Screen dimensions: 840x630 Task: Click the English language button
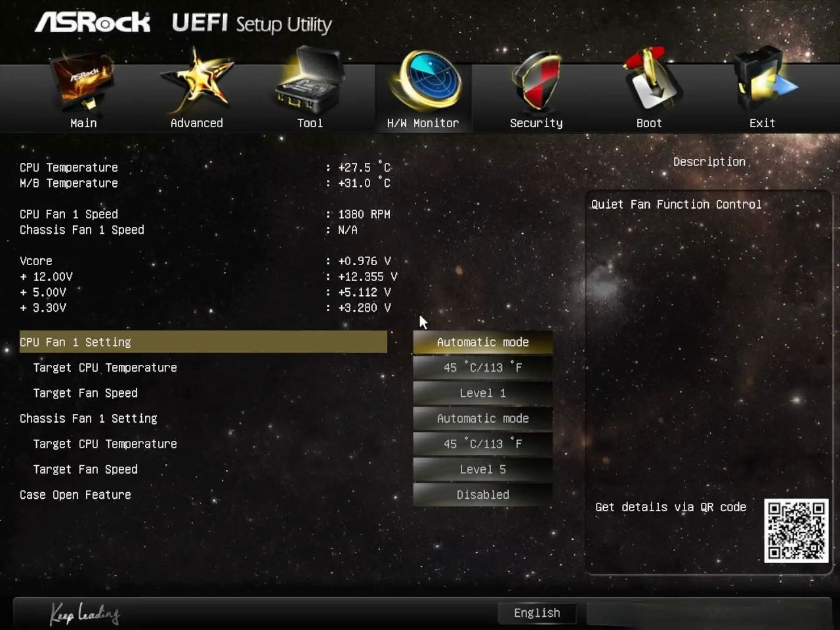[x=537, y=613]
